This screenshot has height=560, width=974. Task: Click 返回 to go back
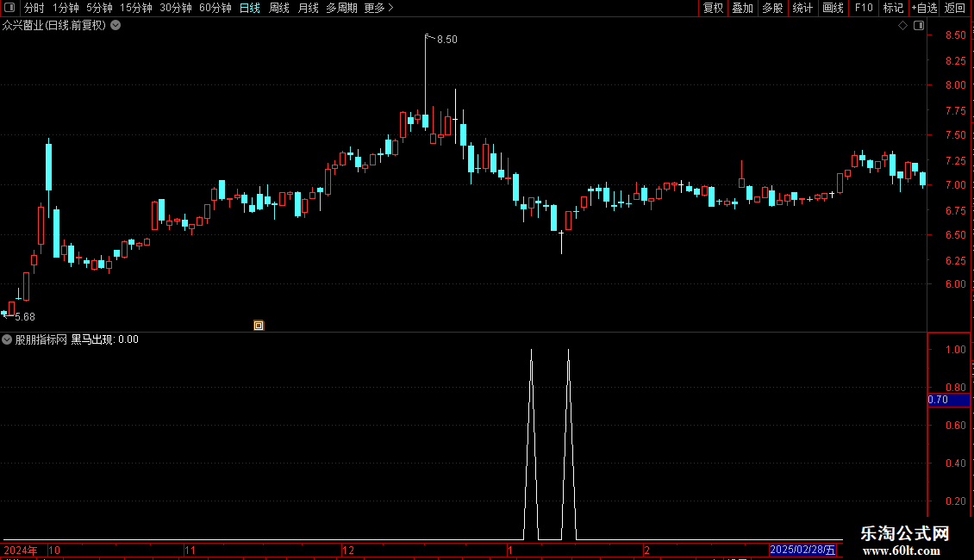tap(955, 8)
